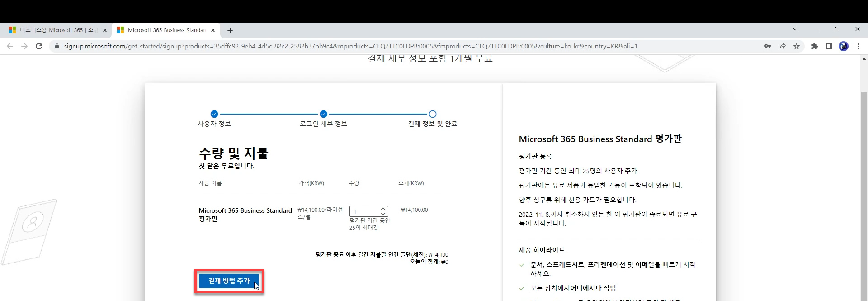Minimize the browser window
Screen dimensions: 868x301
coord(816,29)
